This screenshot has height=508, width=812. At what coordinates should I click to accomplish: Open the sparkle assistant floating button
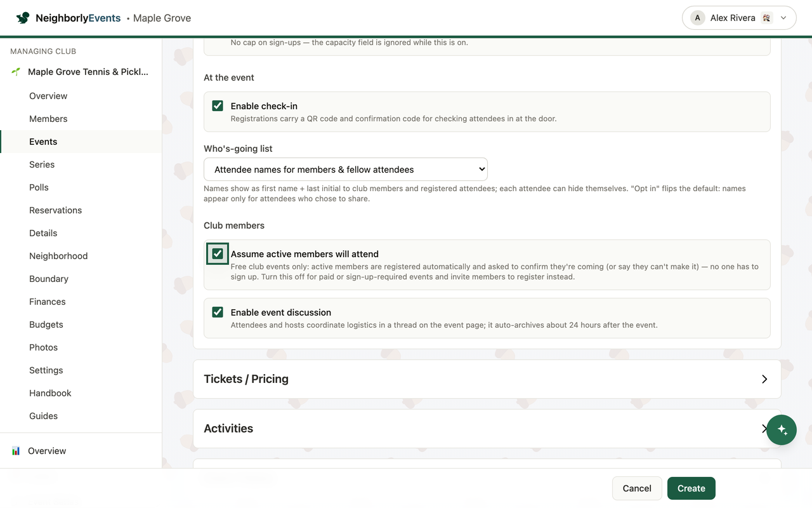[782, 430]
